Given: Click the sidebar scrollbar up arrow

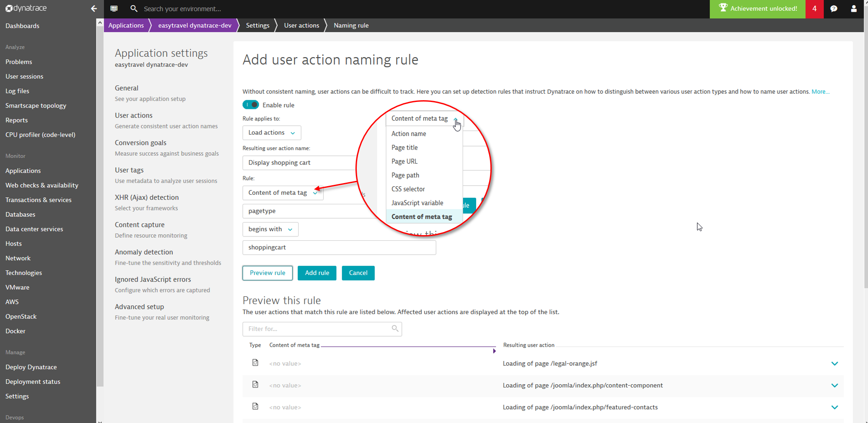Looking at the screenshot, I should 100,22.
